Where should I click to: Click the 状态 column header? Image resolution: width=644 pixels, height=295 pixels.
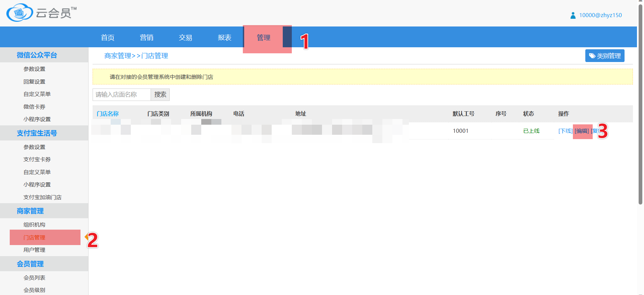coord(529,114)
